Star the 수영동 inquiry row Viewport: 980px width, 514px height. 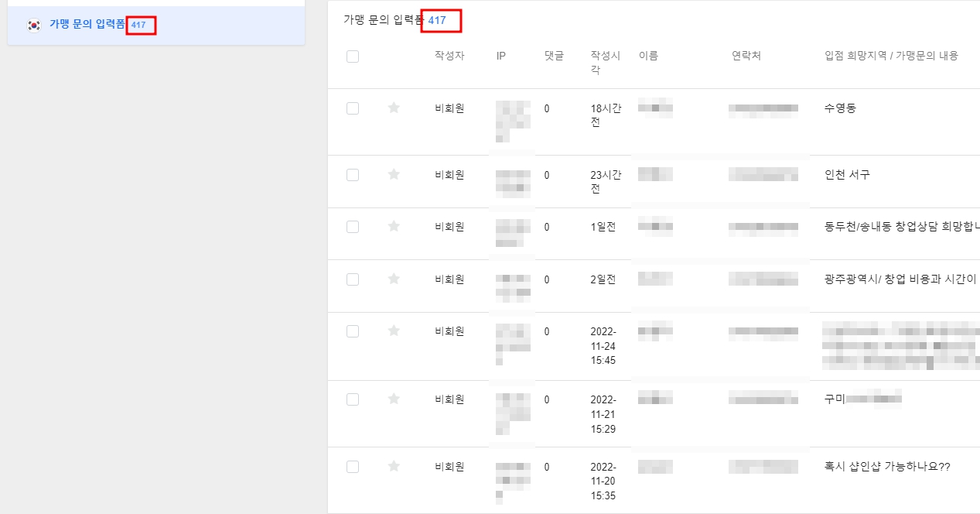pyautogui.click(x=394, y=108)
